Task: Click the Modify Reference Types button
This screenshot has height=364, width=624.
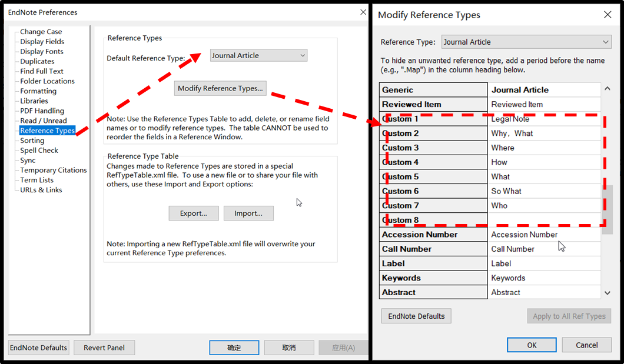Action: point(220,88)
